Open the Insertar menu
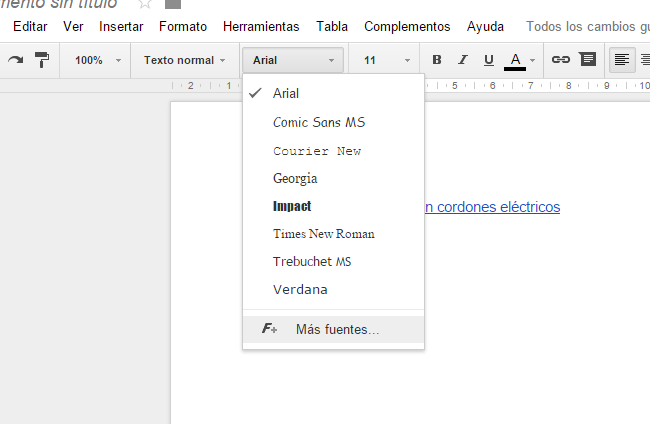650x424 pixels. 121,27
